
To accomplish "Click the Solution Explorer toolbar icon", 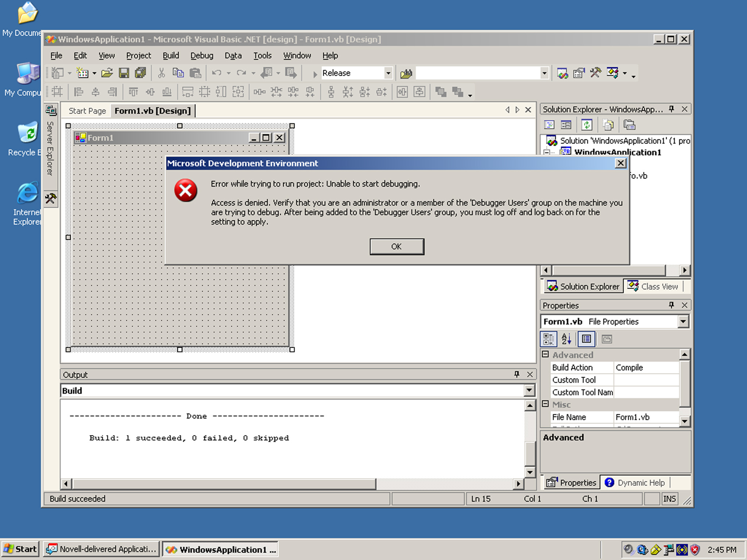I will (x=562, y=73).
